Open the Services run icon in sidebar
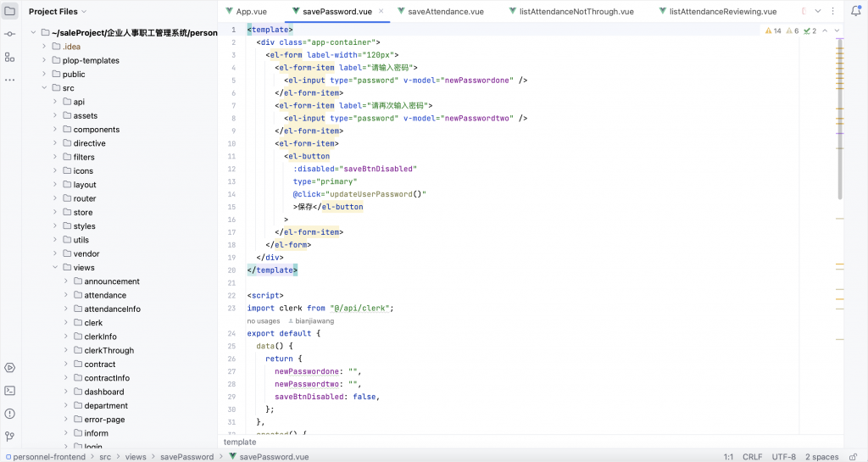Viewport: 868px width, 462px height. click(9, 368)
